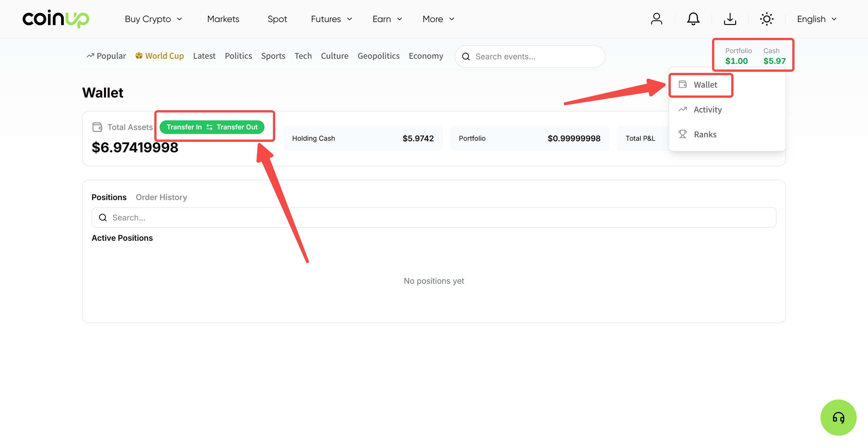
Task: Click the Active Positions heading
Action: point(122,238)
